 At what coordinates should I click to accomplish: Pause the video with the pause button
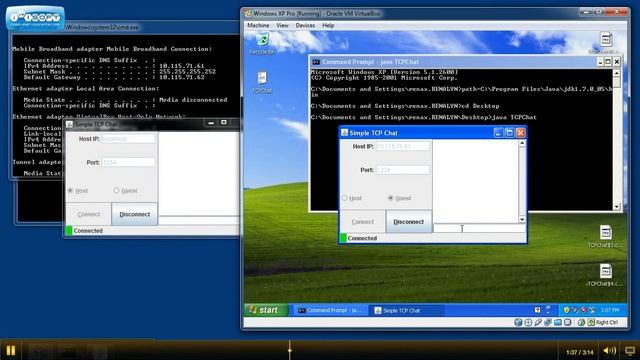[x=11, y=350]
